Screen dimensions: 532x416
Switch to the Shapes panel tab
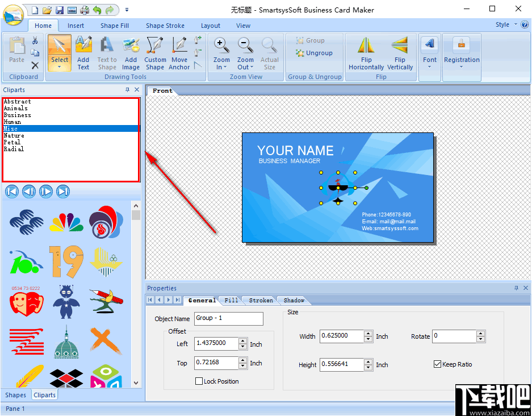click(x=15, y=394)
